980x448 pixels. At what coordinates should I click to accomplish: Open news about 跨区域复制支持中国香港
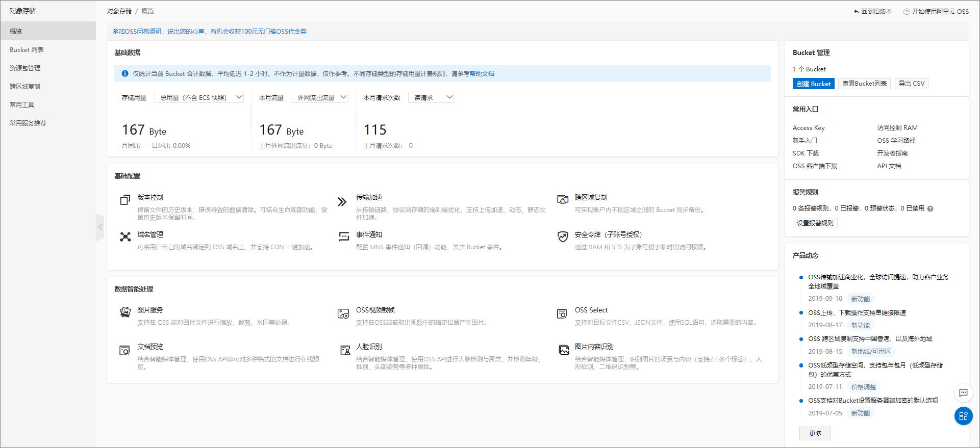870,339
